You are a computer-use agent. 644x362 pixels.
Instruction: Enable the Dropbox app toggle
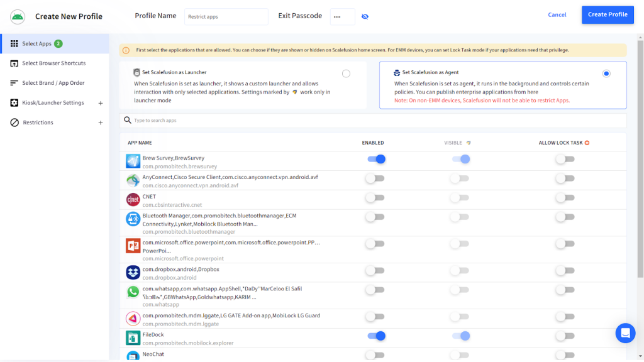375,270
